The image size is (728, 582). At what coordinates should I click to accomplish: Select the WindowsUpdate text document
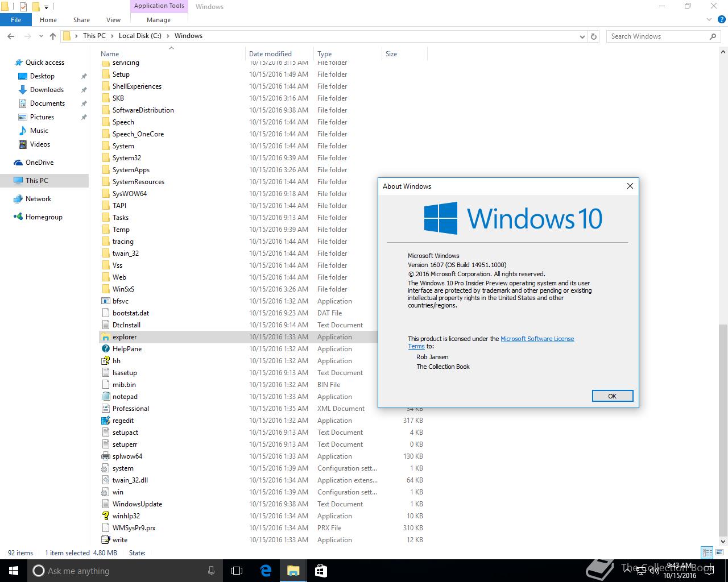137,504
